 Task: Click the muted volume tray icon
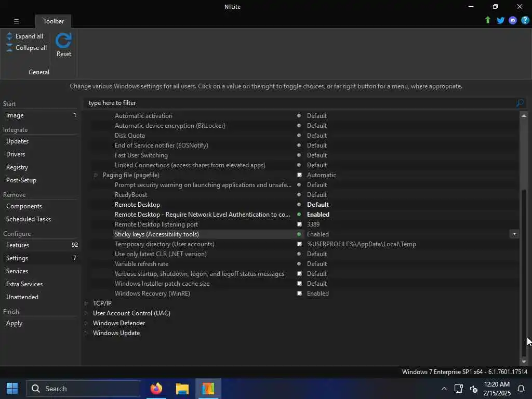pos(474,389)
